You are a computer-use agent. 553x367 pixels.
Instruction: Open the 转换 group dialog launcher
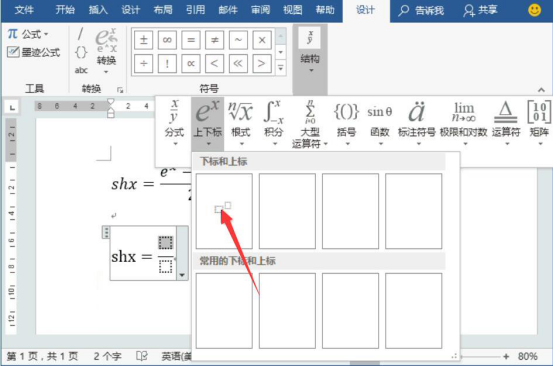pyautogui.click(x=120, y=90)
